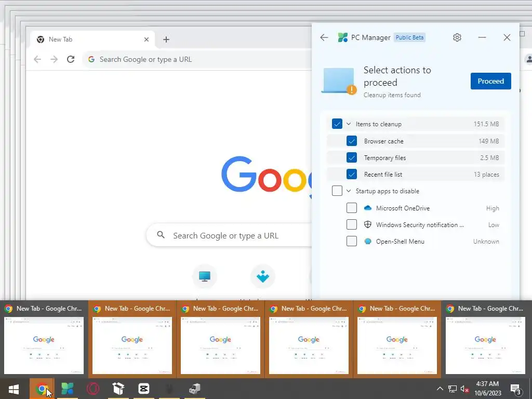Show hidden system tray icons
This screenshot has height=399, width=532.
(x=440, y=389)
